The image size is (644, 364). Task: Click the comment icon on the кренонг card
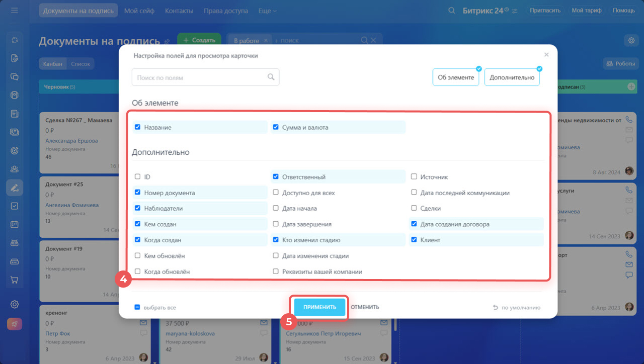pyautogui.click(x=144, y=333)
